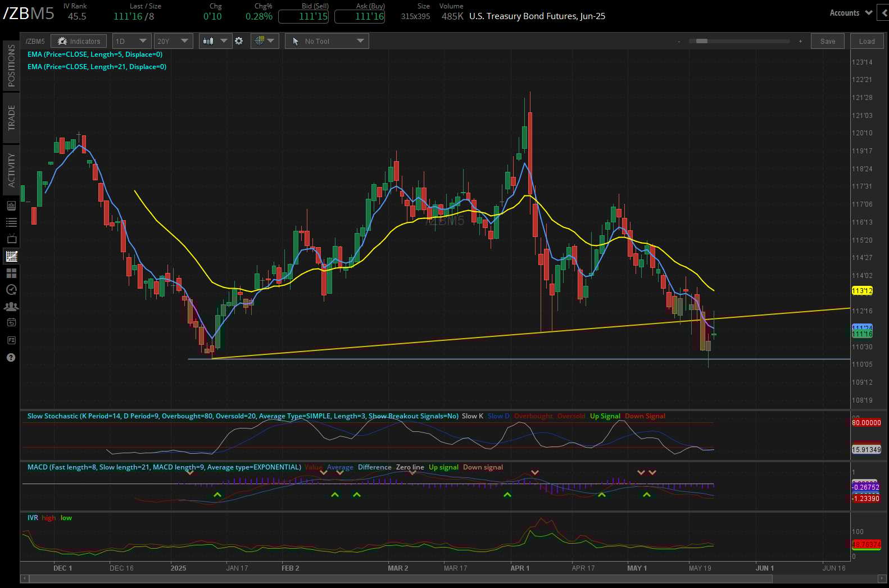Expand the 20Y time range dropdown

pos(173,41)
